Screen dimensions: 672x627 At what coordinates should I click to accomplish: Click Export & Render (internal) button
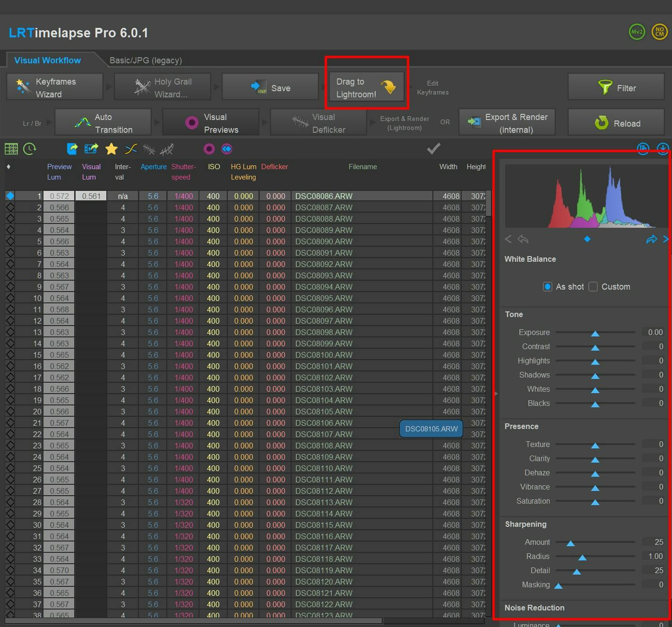click(x=507, y=122)
